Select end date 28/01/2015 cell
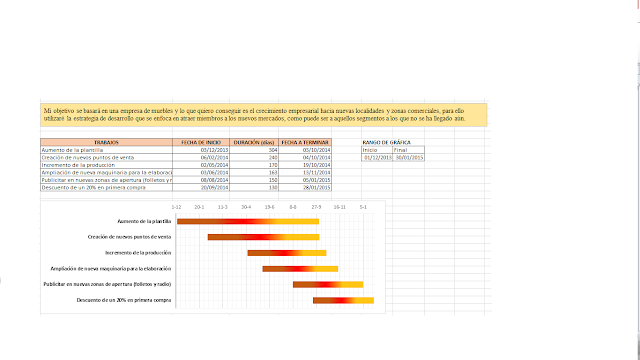Viewport: 640px width, 360px height. coord(305,187)
